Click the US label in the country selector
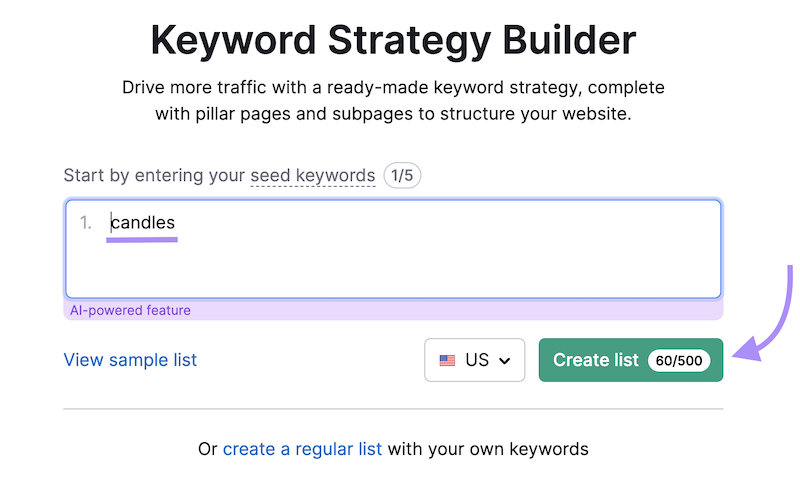Screen dimensions: 800x487 tap(477, 360)
